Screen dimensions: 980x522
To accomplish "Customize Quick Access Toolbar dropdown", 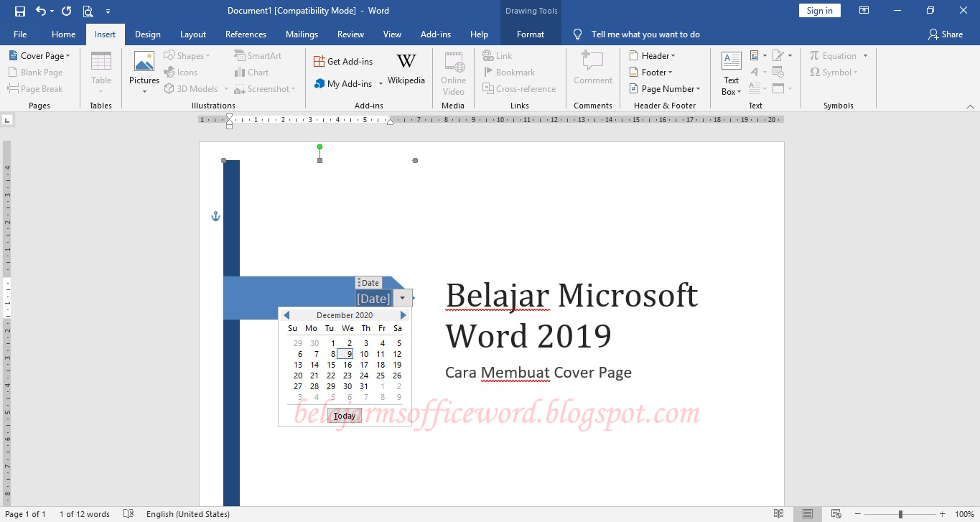I will [x=108, y=11].
